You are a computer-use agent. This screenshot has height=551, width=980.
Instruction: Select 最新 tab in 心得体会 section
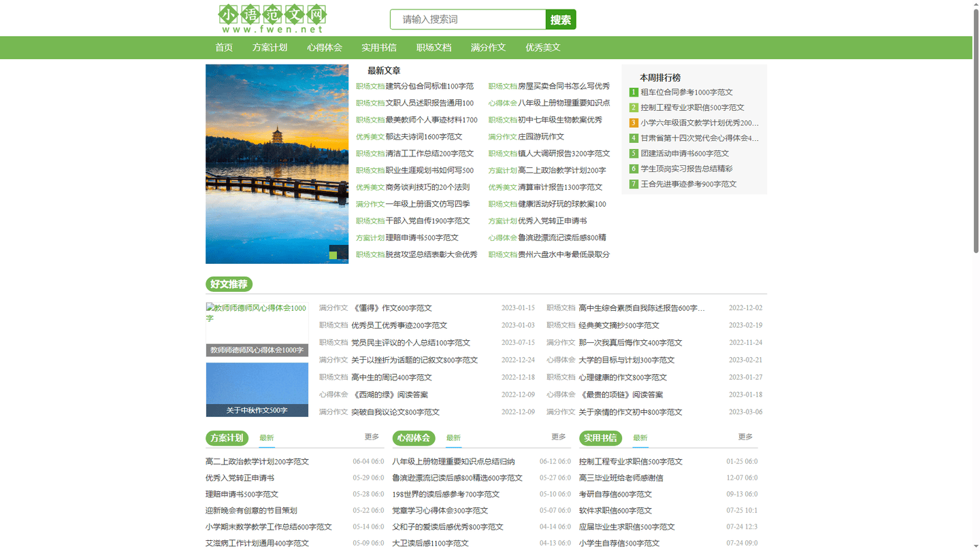point(453,438)
